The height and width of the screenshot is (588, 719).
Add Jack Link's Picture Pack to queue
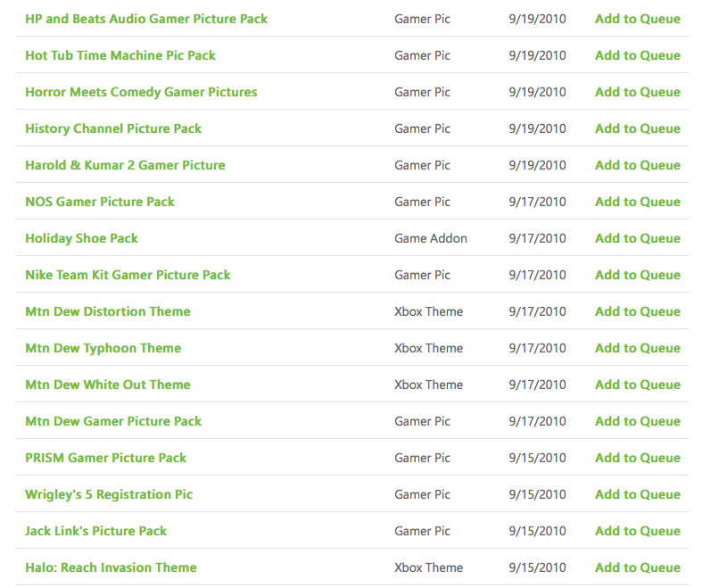[x=638, y=531]
